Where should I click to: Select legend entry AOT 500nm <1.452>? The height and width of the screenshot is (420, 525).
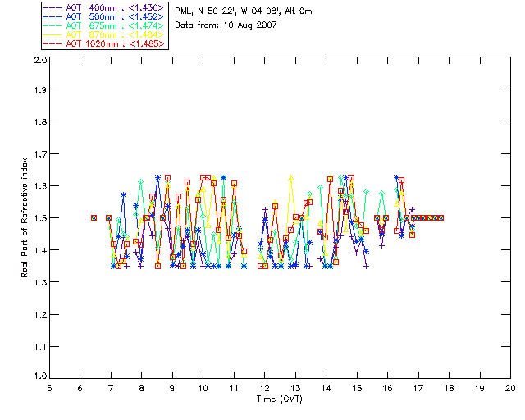pyautogui.click(x=104, y=16)
